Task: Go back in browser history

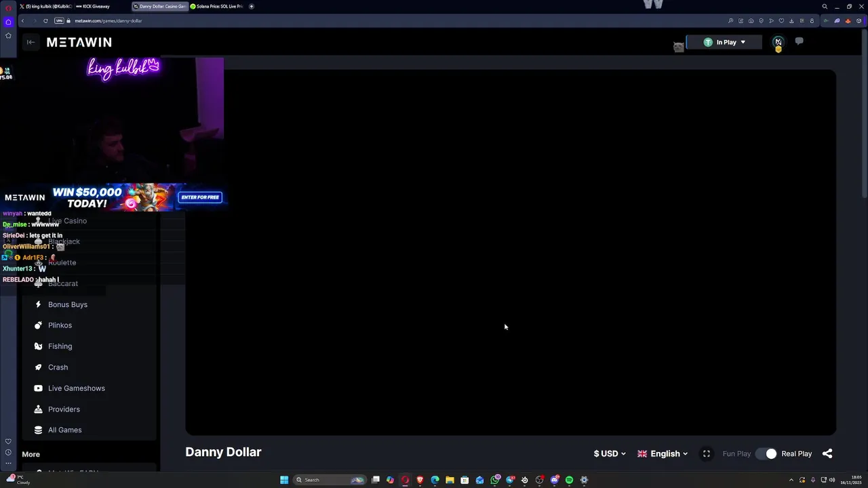Action: 22,21
